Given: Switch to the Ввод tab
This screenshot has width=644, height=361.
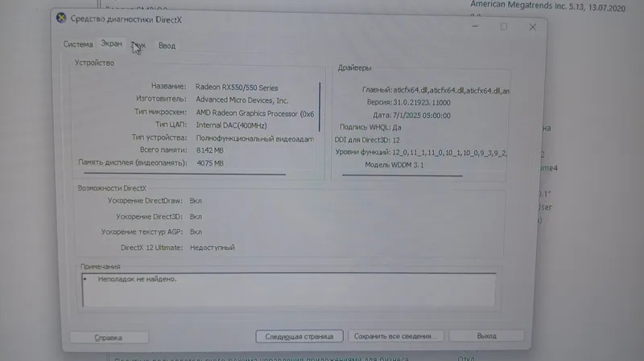Looking at the screenshot, I should [167, 46].
